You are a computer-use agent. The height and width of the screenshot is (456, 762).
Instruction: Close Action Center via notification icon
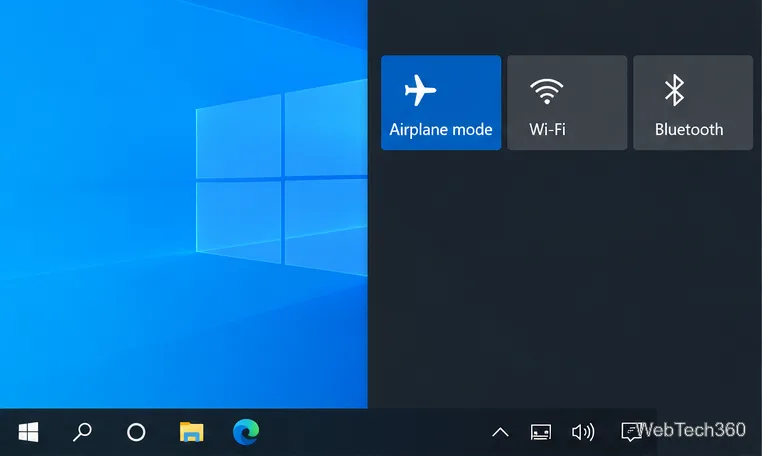[631, 432]
